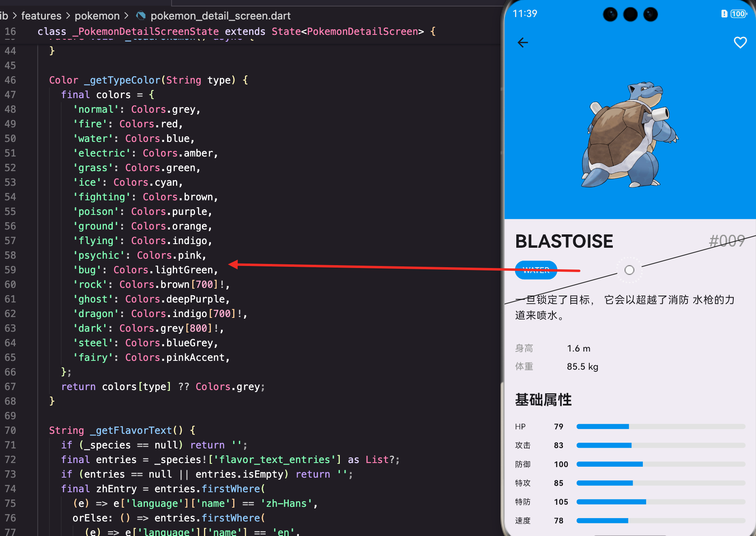Click the HP value 79
Image resolution: width=756 pixels, height=536 pixels.
click(558, 427)
